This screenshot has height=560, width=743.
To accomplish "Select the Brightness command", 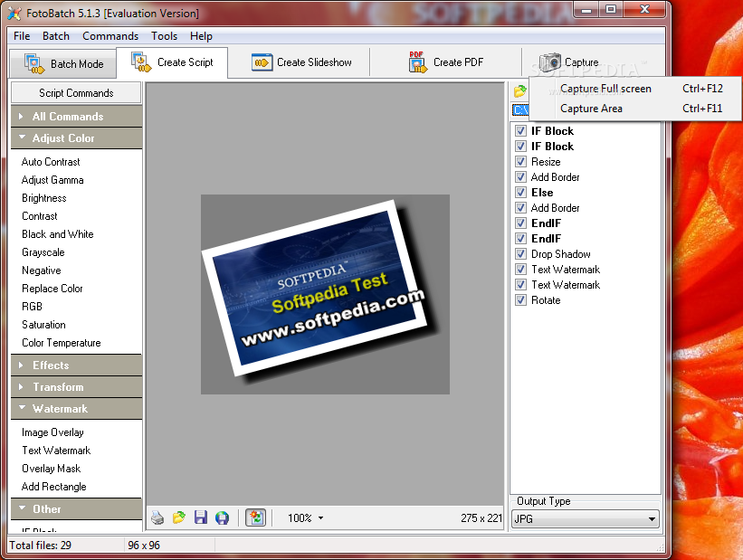I will (x=44, y=198).
